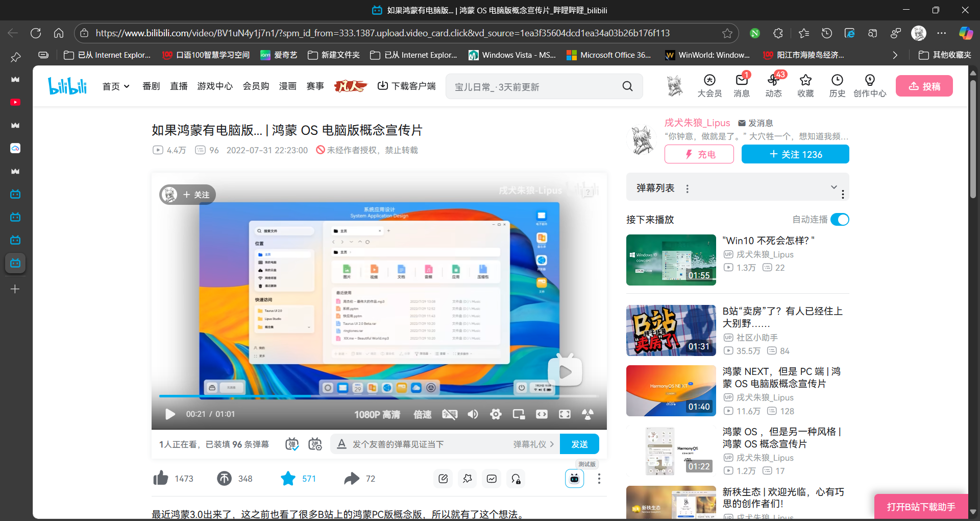Image resolution: width=980 pixels, height=521 pixels.
Task: Play the video with play button
Action: [x=170, y=414]
